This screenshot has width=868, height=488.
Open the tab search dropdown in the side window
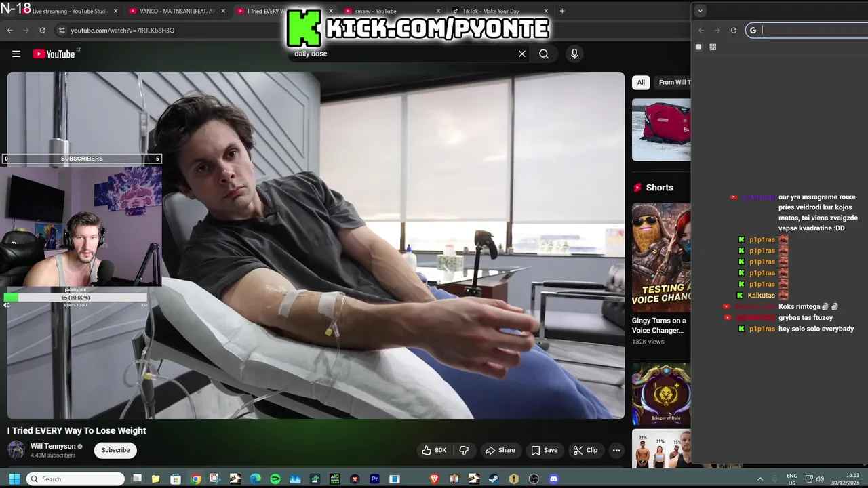701,11
